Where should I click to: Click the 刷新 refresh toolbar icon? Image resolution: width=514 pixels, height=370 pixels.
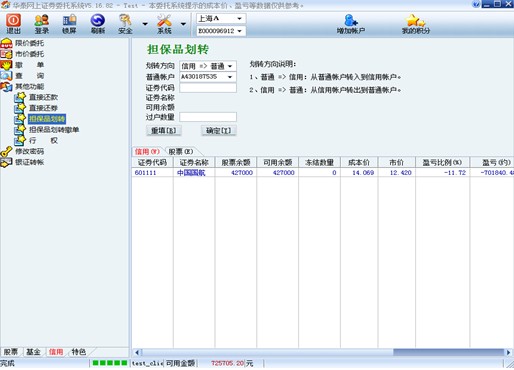click(98, 21)
